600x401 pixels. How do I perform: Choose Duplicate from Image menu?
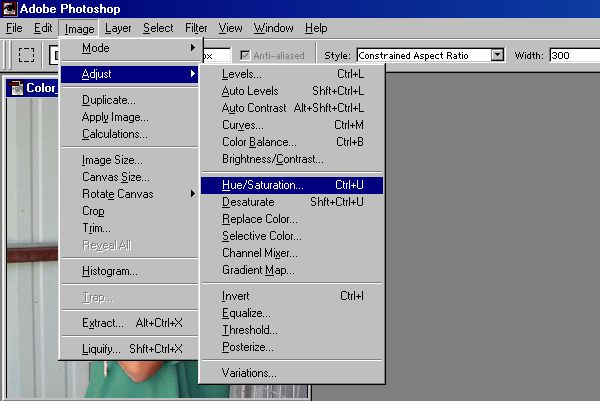click(x=130, y=100)
